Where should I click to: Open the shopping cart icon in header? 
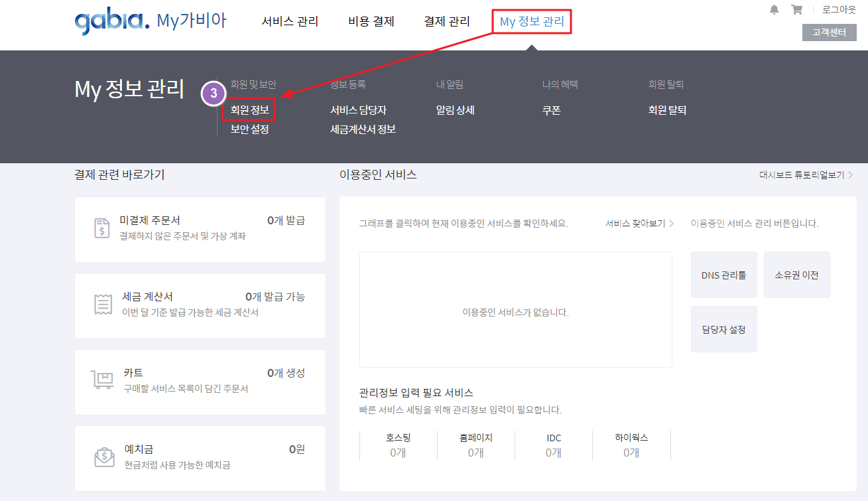pyautogui.click(x=796, y=9)
